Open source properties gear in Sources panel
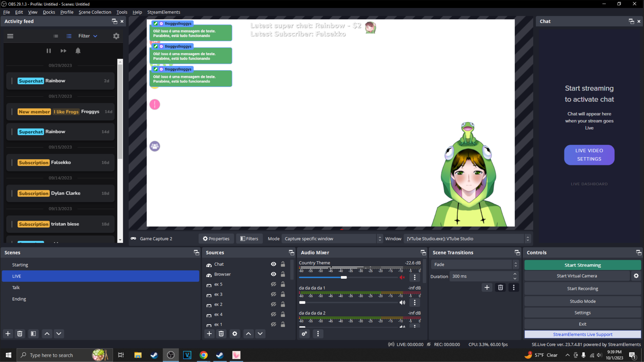This screenshot has height=362, width=644. pyautogui.click(x=235, y=334)
